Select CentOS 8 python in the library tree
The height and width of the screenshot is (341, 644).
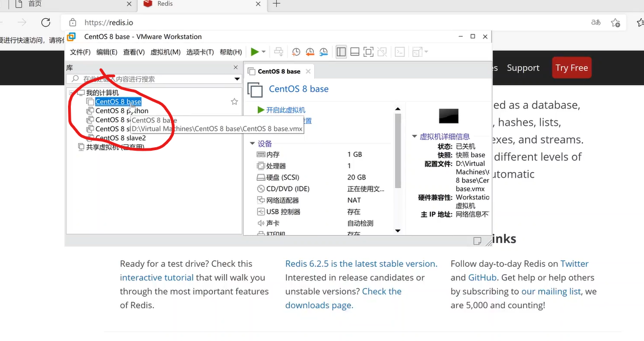(122, 111)
